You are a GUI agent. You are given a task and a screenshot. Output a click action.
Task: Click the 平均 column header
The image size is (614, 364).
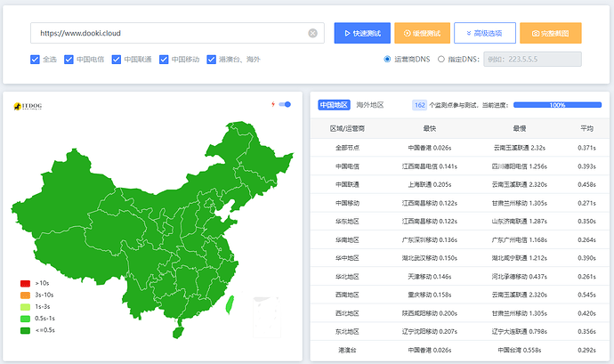click(x=586, y=128)
